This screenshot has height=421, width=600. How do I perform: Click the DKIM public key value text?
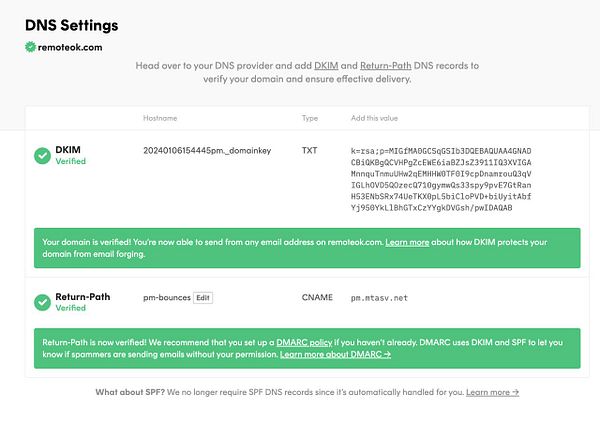pos(432,178)
